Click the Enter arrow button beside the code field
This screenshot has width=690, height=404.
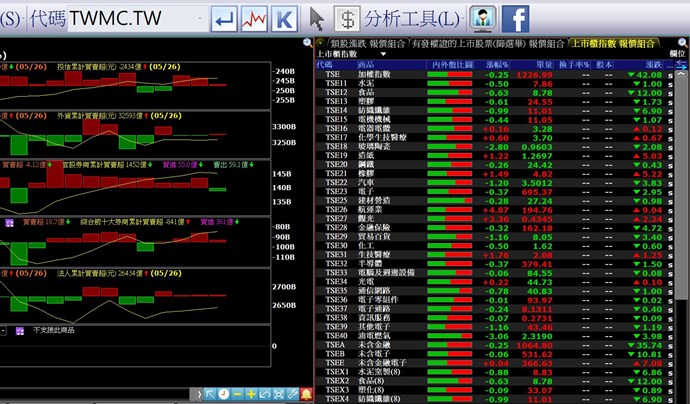pyautogui.click(x=224, y=19)
